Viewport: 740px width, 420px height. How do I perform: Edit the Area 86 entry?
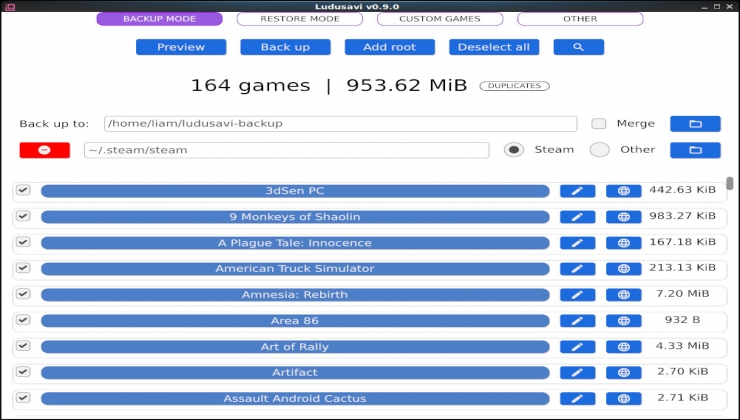coord(577,320)
